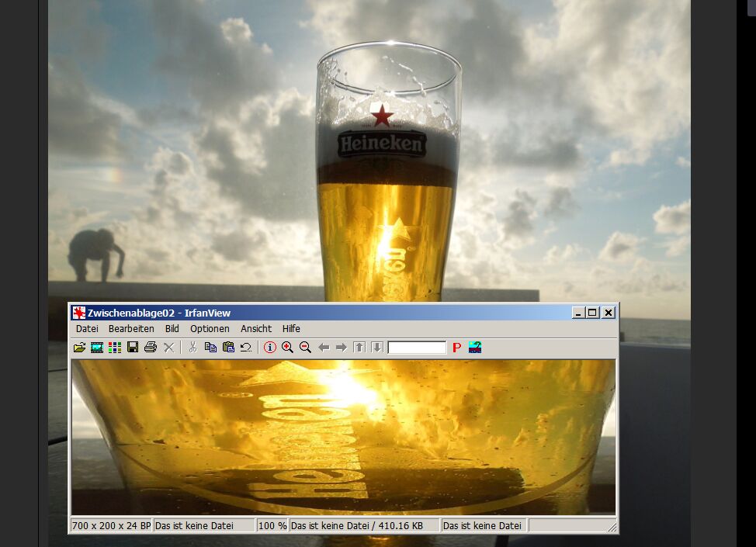Maximize the IrfanView window
Viewport: 756px width, 547px height.
592,313
